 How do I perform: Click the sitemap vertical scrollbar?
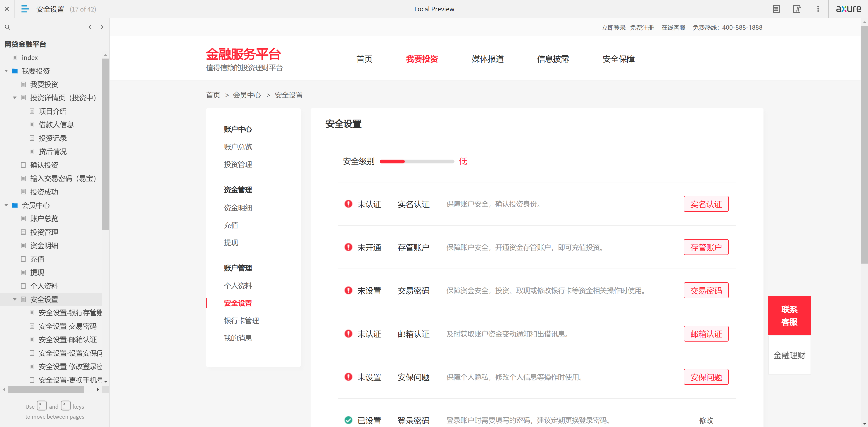point(105,144)
